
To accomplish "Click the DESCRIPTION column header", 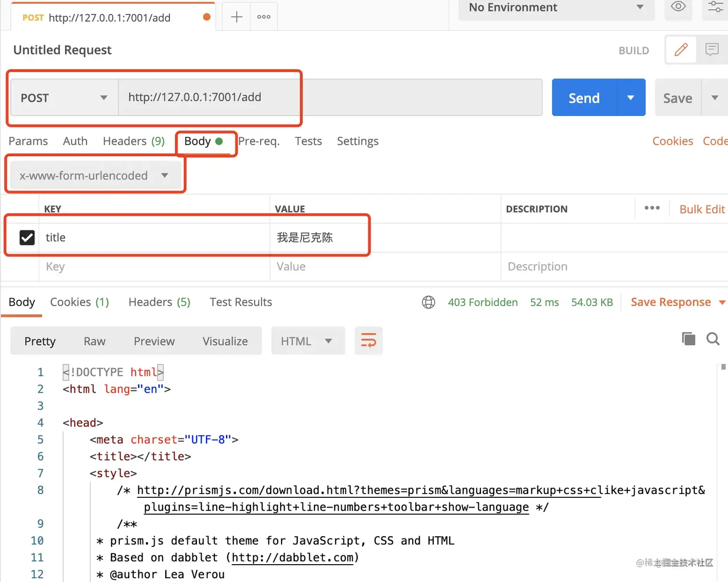I will [x=536, y=209].
